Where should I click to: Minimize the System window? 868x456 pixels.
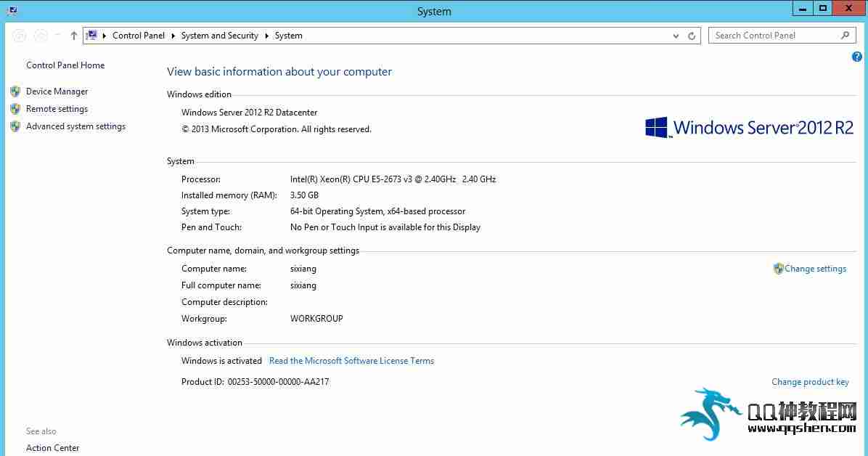(x=803, y=8)
